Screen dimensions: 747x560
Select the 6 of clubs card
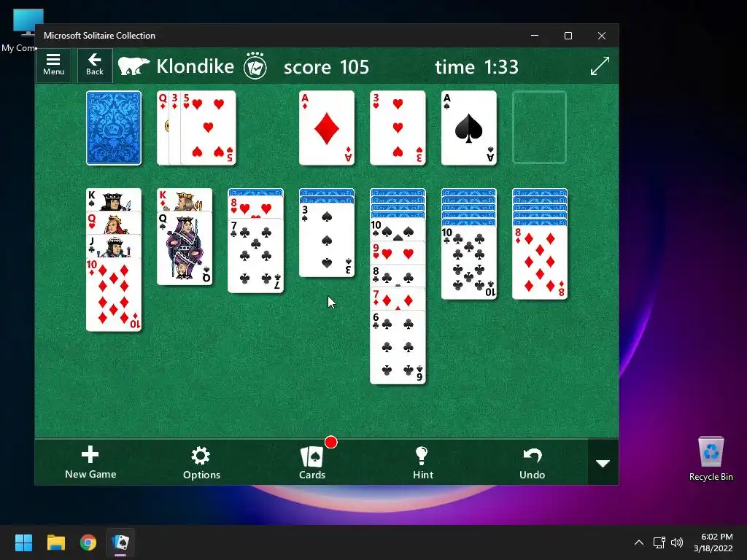[x=398, y=347]
